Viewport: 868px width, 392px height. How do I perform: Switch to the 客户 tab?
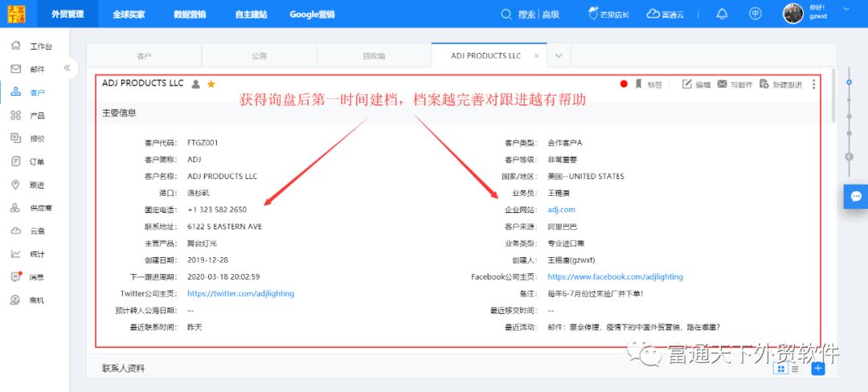[x=144, y=56]
